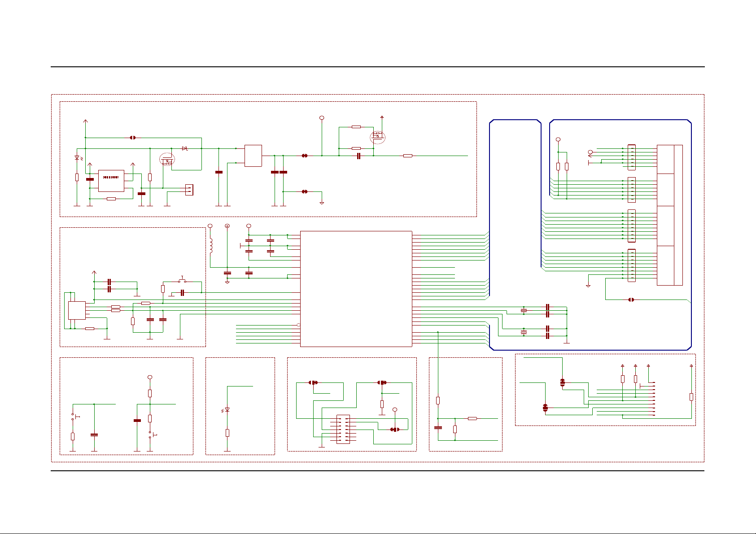Viewport: 756px width, 534px height.
Task: Click the solder jumper below the display module
Action: (x=631, y=300)
